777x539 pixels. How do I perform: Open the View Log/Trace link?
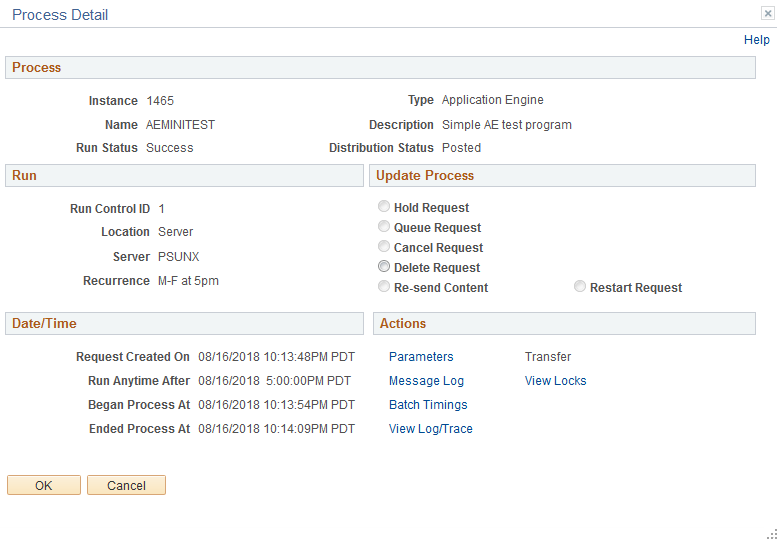(x=431, y=429)
